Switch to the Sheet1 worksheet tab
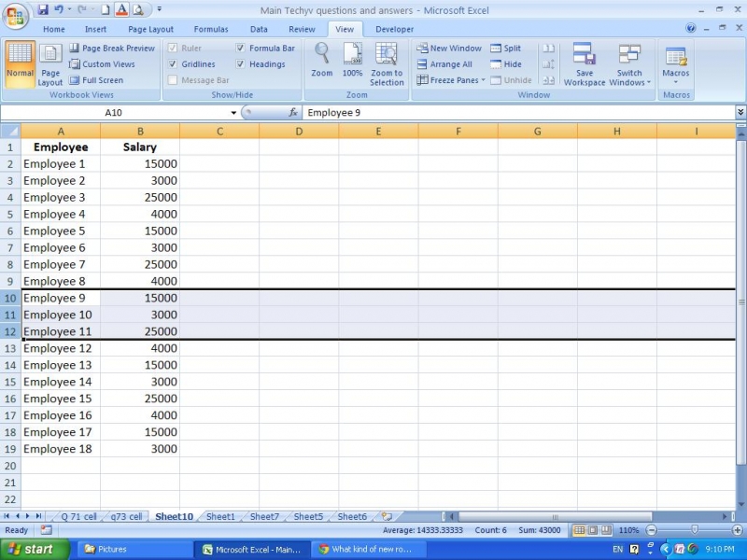 tap(220, 516)
